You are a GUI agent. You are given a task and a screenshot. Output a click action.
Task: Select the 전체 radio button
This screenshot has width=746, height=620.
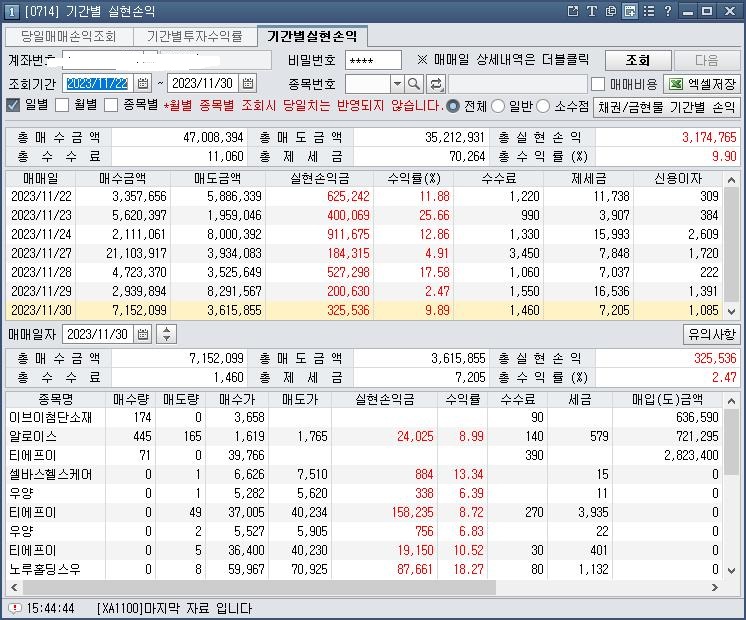coord(452,106)
